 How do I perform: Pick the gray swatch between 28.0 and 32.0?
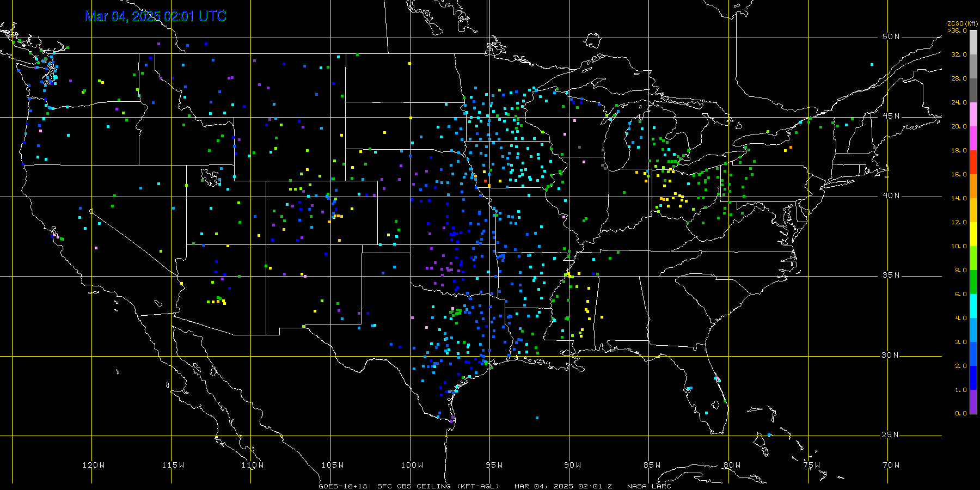[x=973, y=66]
